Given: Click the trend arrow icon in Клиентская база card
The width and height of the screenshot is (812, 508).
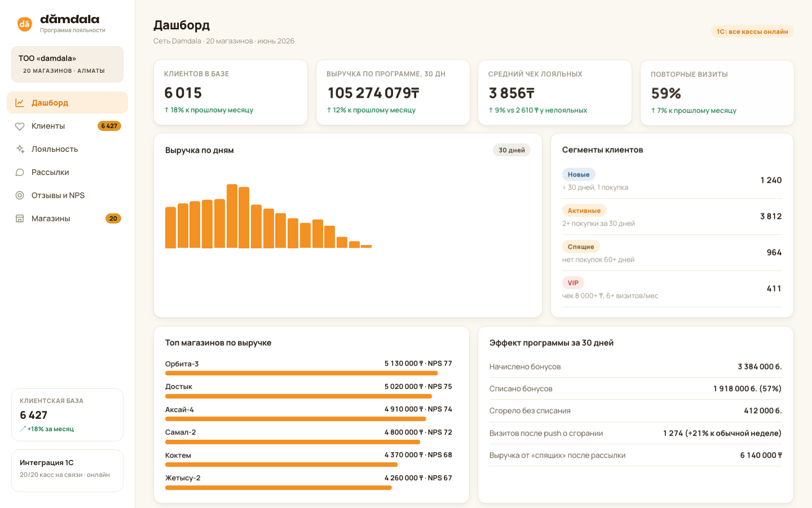Looking at the screenshot, I should [x=23, y=429].
